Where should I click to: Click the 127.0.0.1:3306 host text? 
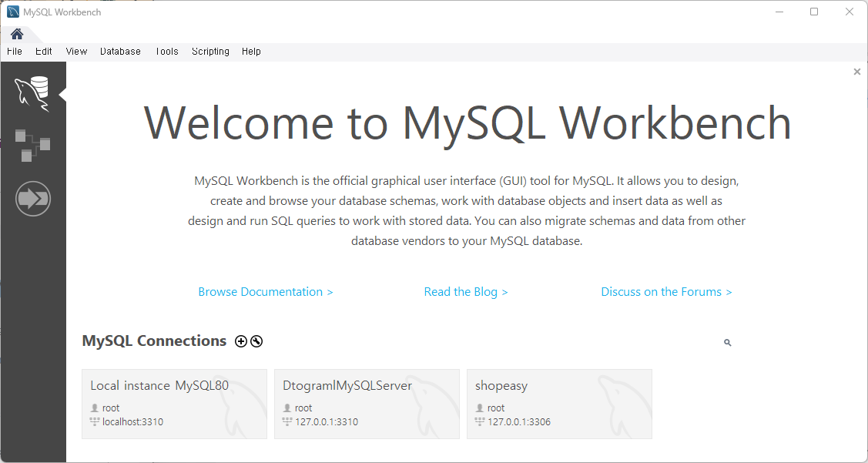[x=519, y=422]
